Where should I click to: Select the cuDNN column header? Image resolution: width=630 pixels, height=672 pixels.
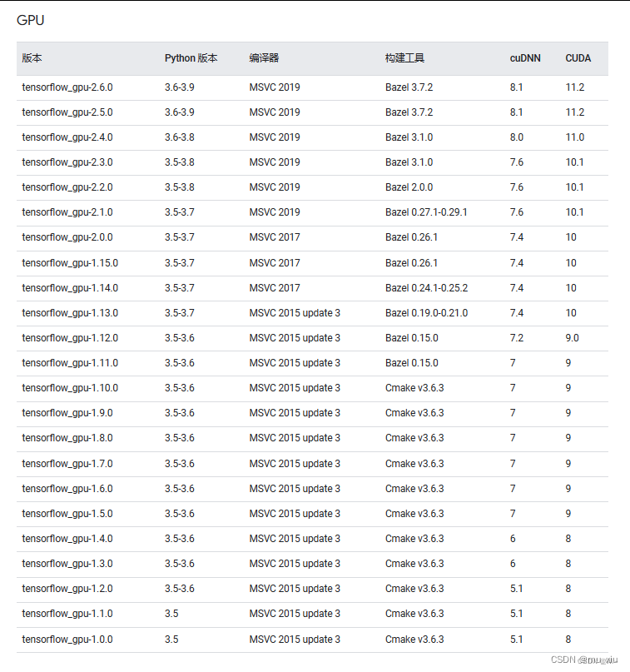525,57
